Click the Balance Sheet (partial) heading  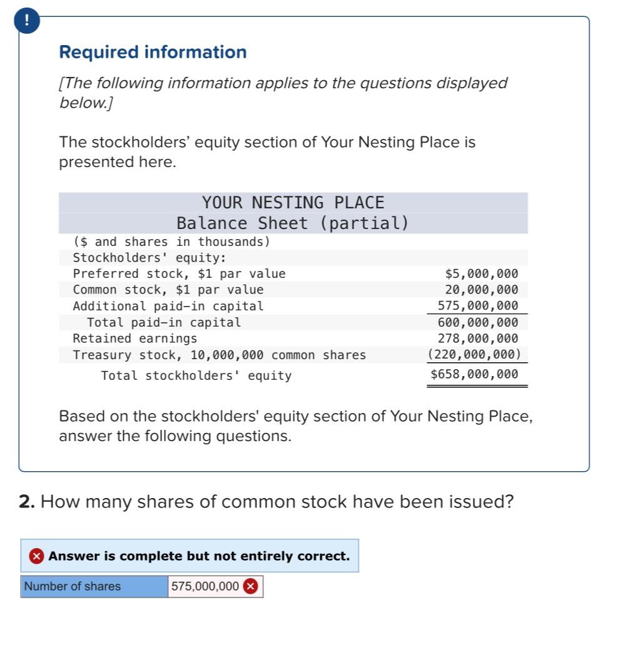293,222
